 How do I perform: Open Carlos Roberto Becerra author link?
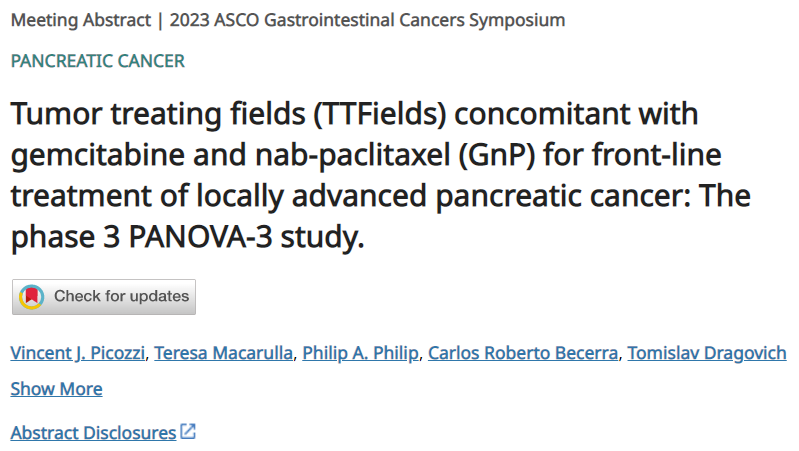pos(523,353)
